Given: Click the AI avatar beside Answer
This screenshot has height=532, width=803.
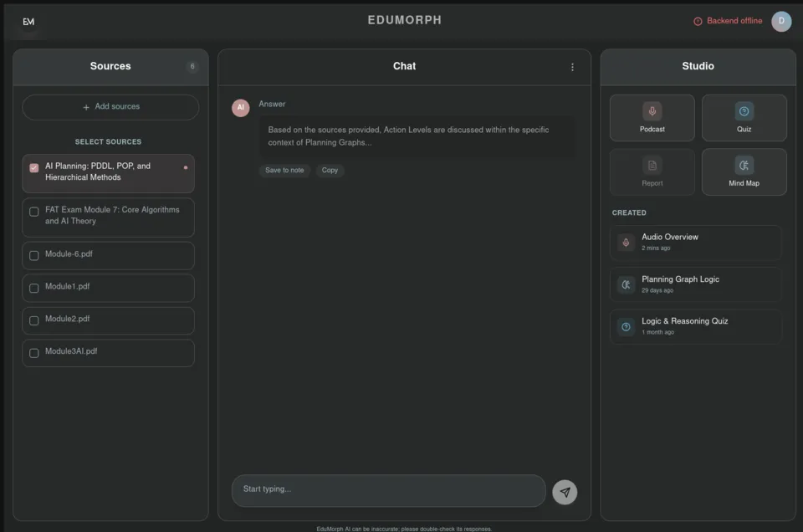Looking at the screenshot, I should (240, 108).
